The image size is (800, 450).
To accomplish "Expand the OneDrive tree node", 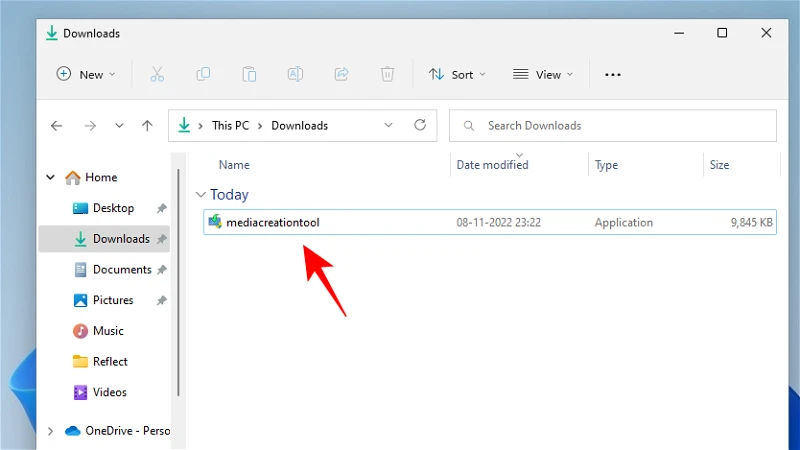I will (x=51, y=431).
